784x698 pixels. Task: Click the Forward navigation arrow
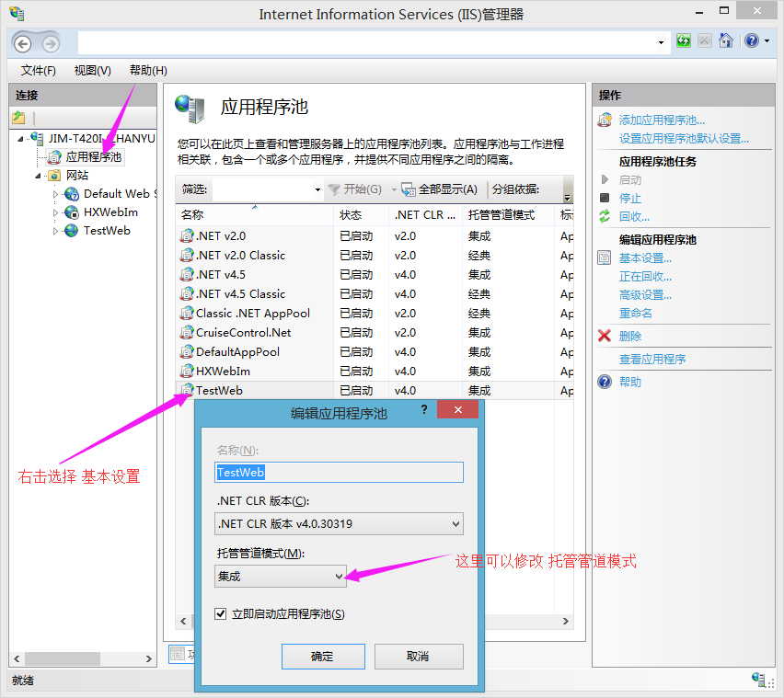click(51, 44)
